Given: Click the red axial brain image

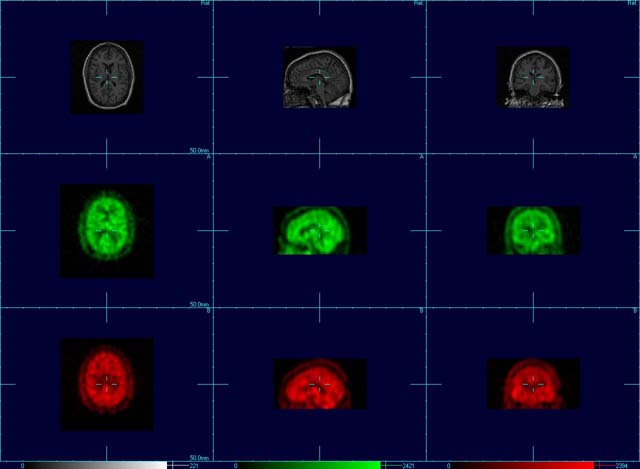Looking at the screenshot, I should point(106,384).
